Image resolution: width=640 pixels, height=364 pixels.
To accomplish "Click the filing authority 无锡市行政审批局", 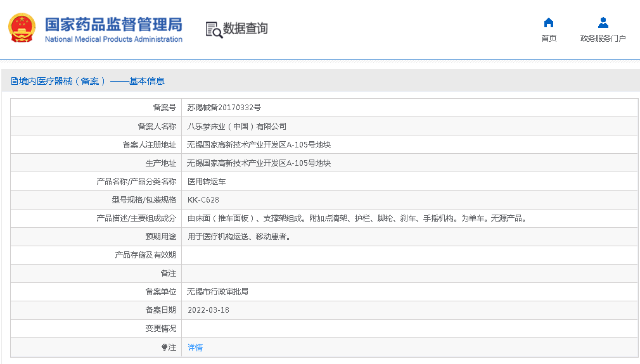I will click(x=217, y=292).
